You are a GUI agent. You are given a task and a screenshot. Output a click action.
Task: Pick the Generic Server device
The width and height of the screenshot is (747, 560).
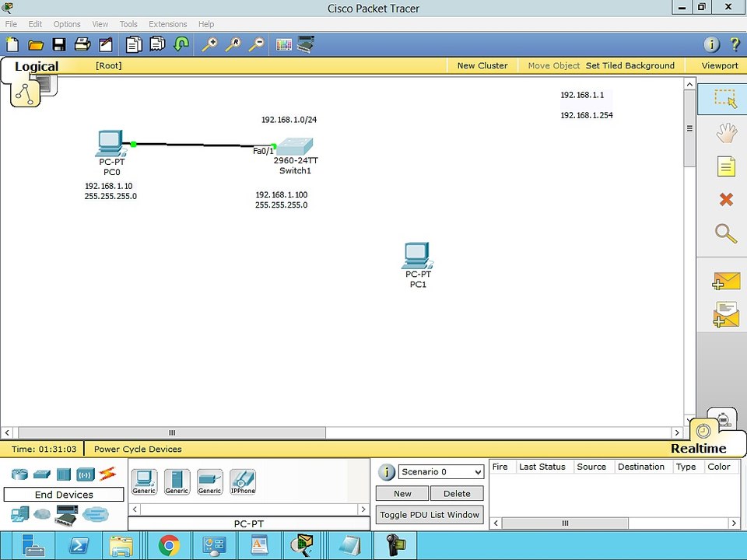point(177,482)
